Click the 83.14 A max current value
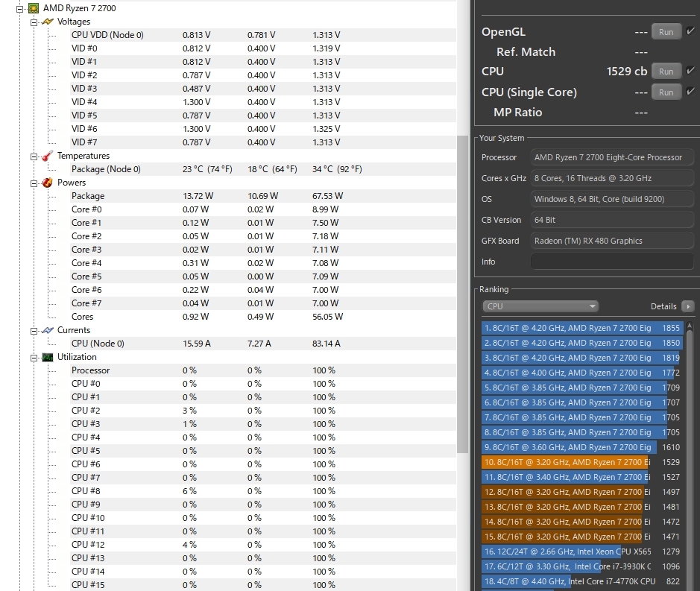Viewport: 700px width, 591px height. coord(327,344)
